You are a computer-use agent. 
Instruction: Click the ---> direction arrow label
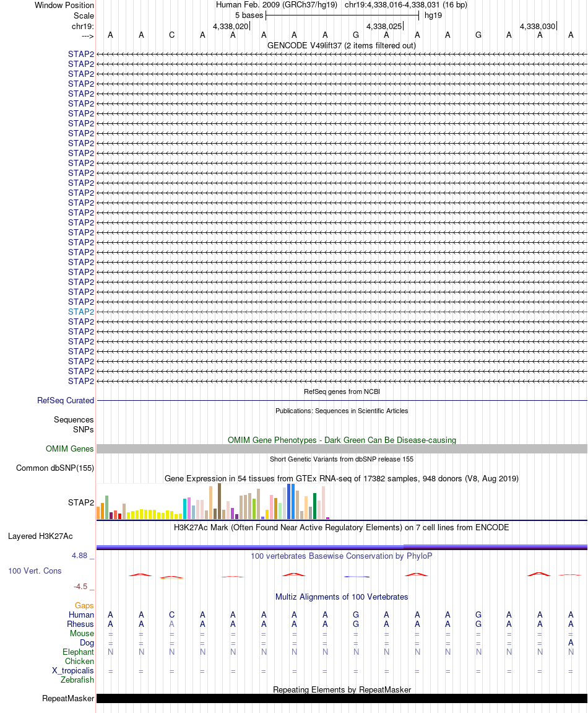point(88,37)
